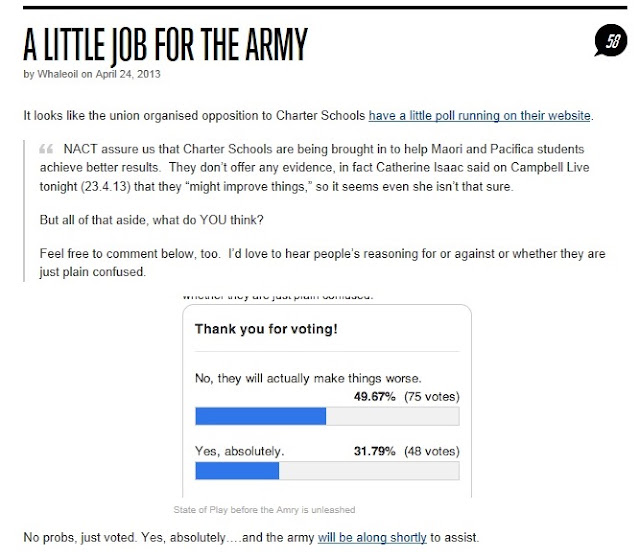This screenshot has height=559, width=640.
Task: Click the '(75 votes)' count label
Action: (432, 397)
